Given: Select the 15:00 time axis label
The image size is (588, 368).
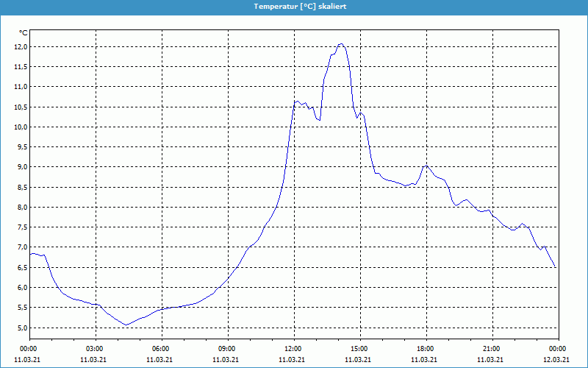Looking at the screenshot, I should pos(359,349).
